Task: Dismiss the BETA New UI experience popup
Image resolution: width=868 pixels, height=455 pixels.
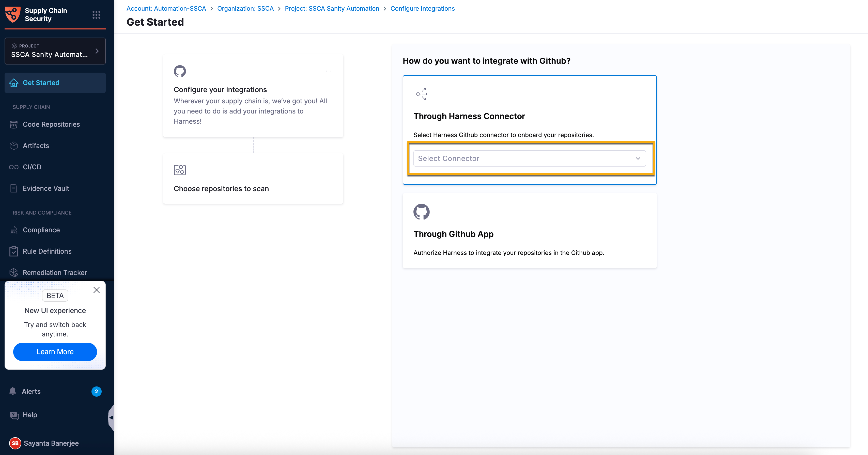Action: 96,290
